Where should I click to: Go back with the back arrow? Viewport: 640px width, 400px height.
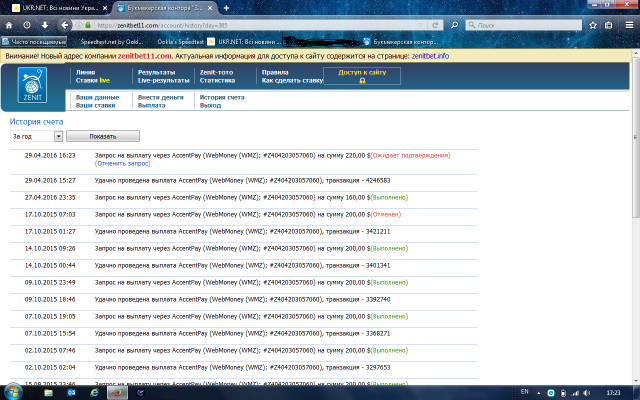point(64,25)
